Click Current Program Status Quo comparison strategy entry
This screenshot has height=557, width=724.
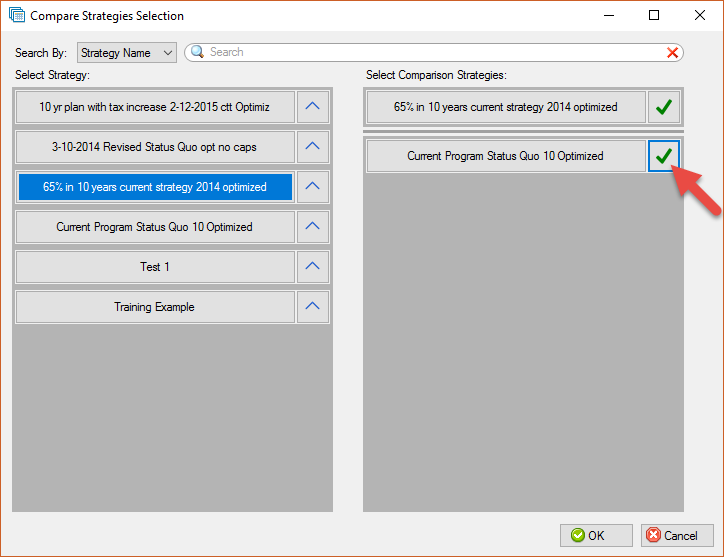point(506,156)
